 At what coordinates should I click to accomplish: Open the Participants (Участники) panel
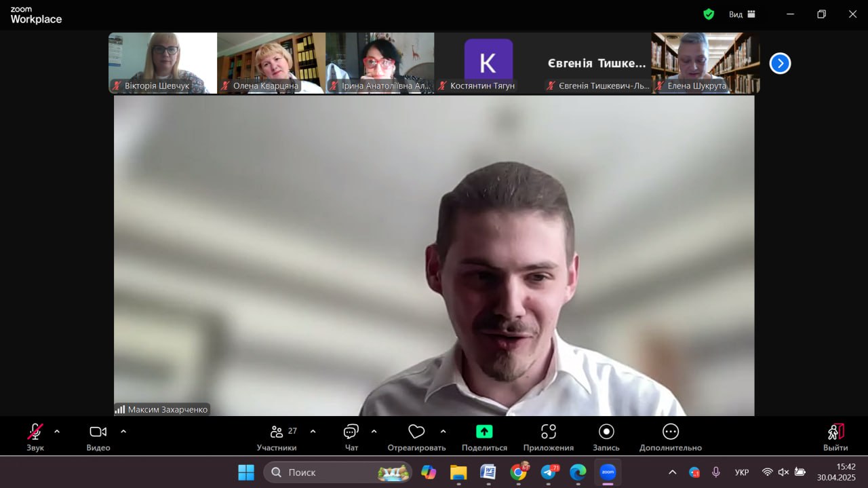pyautogui.click(x=277, y=432)
